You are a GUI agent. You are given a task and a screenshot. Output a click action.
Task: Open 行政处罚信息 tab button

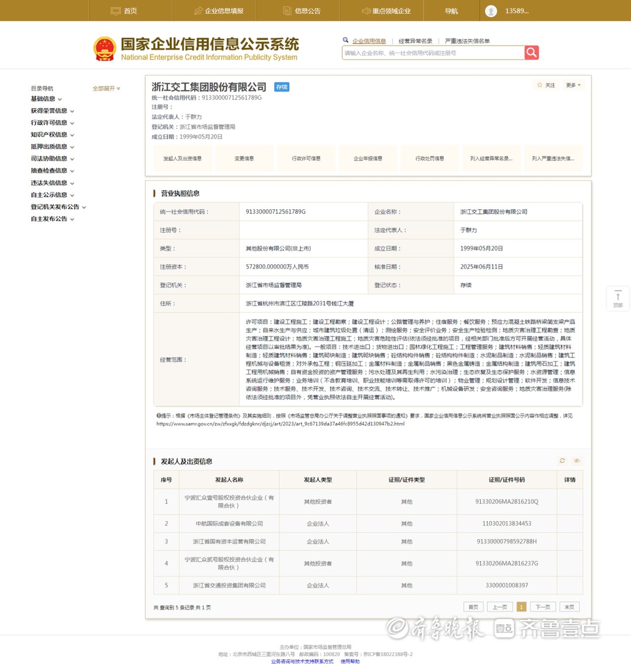pos(429,158)
